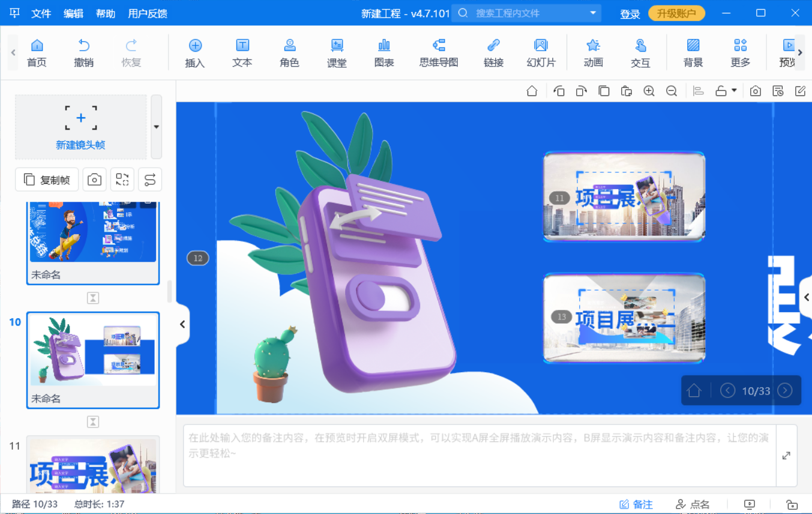
Task: Click the canvas toolbar edit pencil icon
Action: pyautogui.click(x=800, y=91)
